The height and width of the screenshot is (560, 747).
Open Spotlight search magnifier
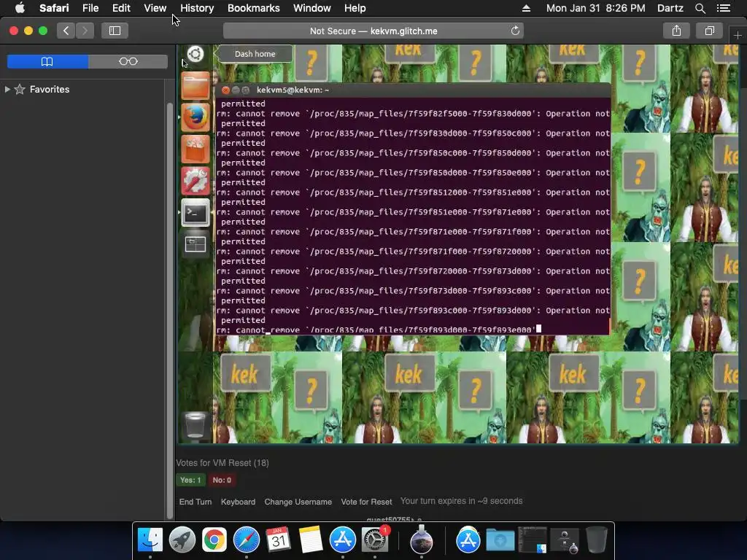coord(700,8)
